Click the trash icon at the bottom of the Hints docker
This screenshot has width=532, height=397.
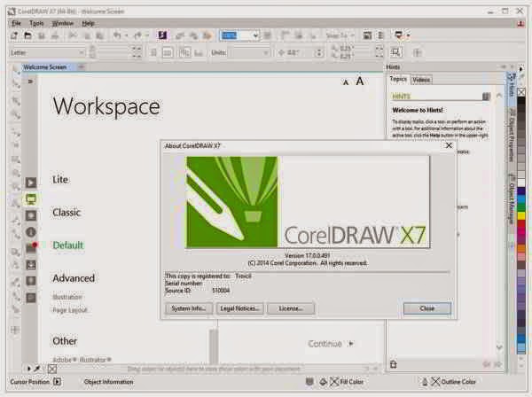pos(393,364)
